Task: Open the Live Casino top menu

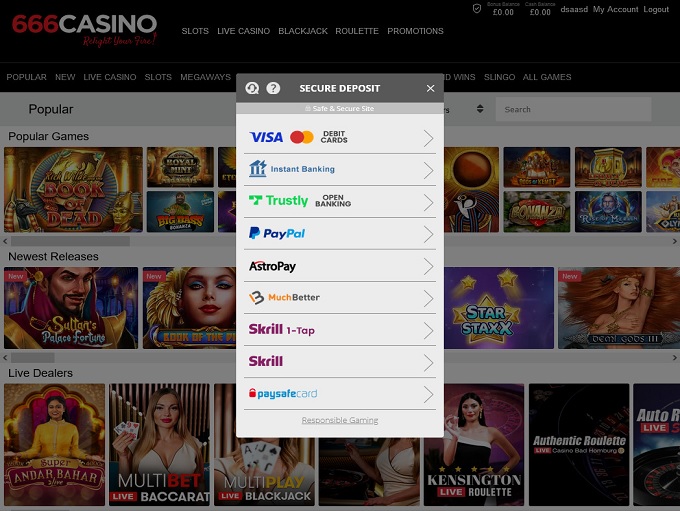Action: (243, 31)
